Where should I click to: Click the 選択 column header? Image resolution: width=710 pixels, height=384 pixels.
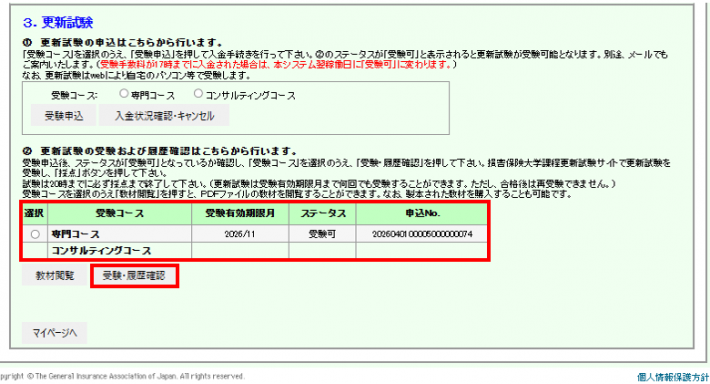pyautogui.click(x=34, y=213)
